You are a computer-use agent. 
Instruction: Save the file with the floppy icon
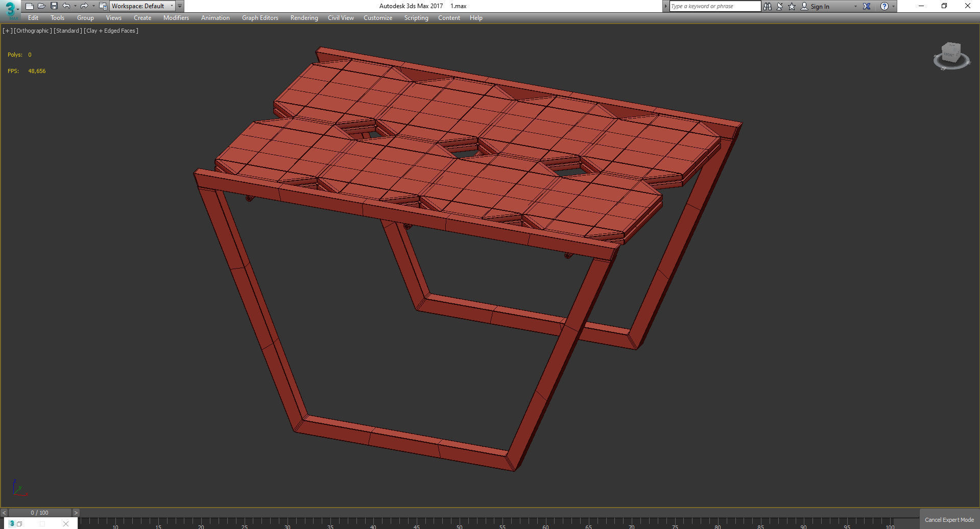(54, 6)
